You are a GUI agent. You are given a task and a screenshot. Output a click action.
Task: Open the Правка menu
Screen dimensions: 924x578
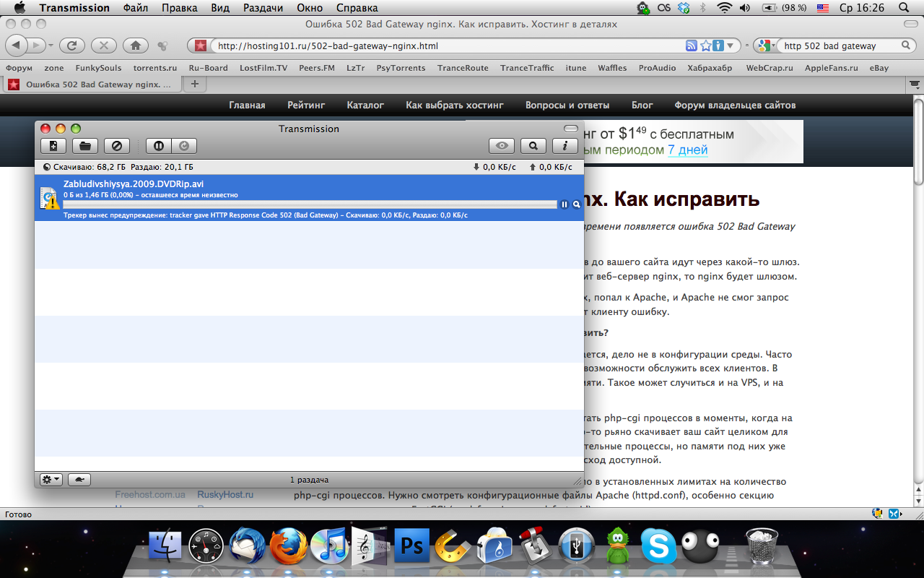180,8
